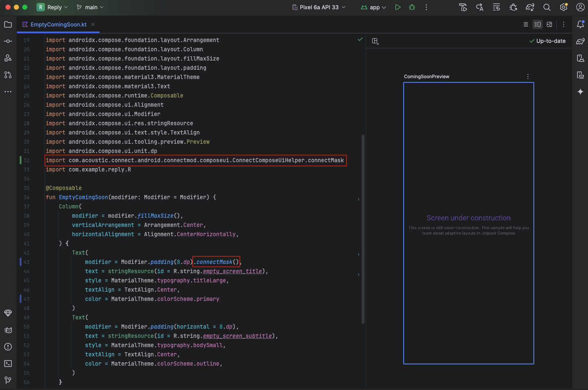Click Alignment.CenterHorizontally in code
588x390 pixels.
(190, 234)
